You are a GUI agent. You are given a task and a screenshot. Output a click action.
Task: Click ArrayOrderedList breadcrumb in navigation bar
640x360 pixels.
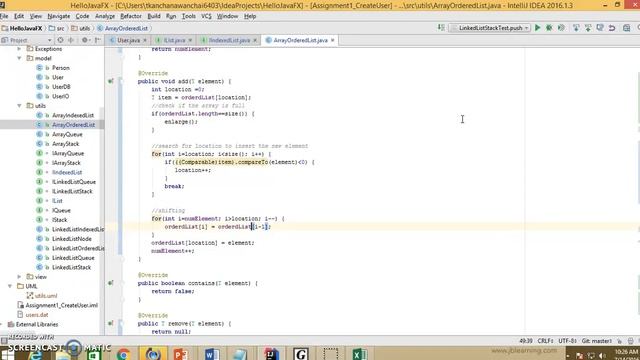[122, 28]
